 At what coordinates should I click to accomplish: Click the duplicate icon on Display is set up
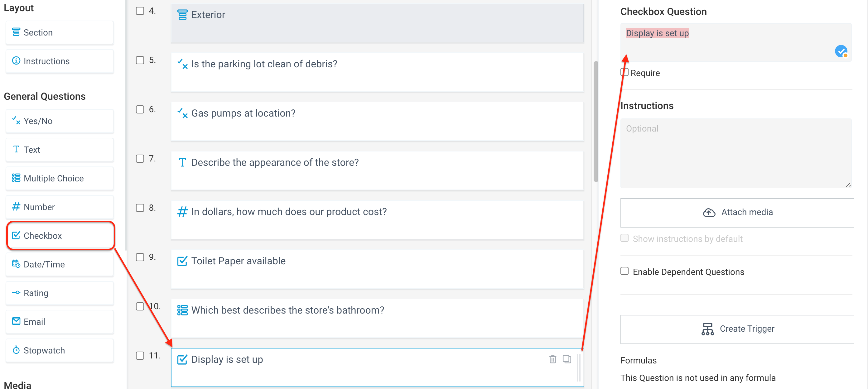point(567,359)
